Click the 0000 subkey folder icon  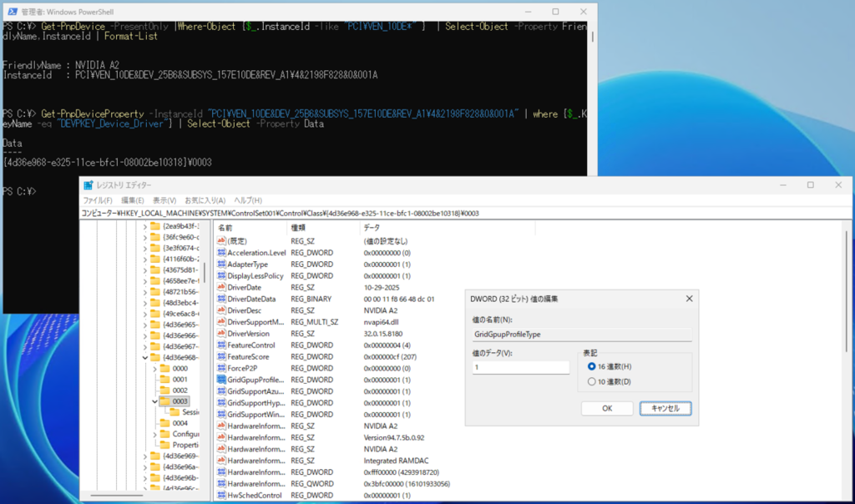tap(164, 368)
